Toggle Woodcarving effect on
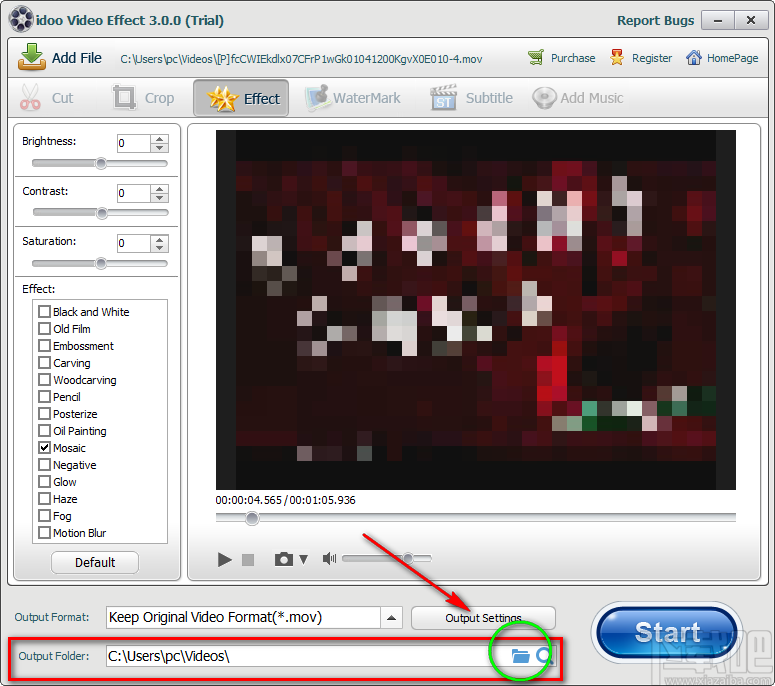This screenshot has width=775, height=686. (x=44, y=380)
